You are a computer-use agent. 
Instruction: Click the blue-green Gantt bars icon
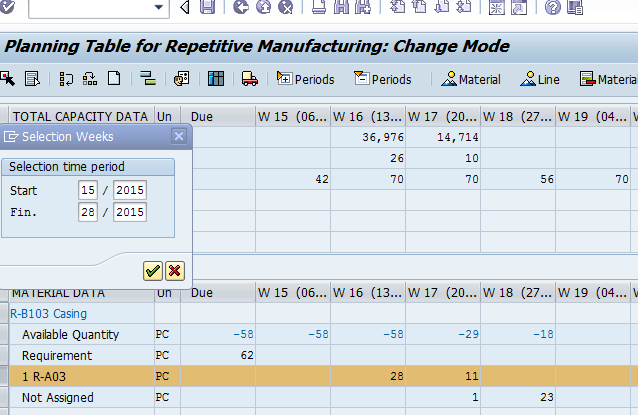point(148,78)
